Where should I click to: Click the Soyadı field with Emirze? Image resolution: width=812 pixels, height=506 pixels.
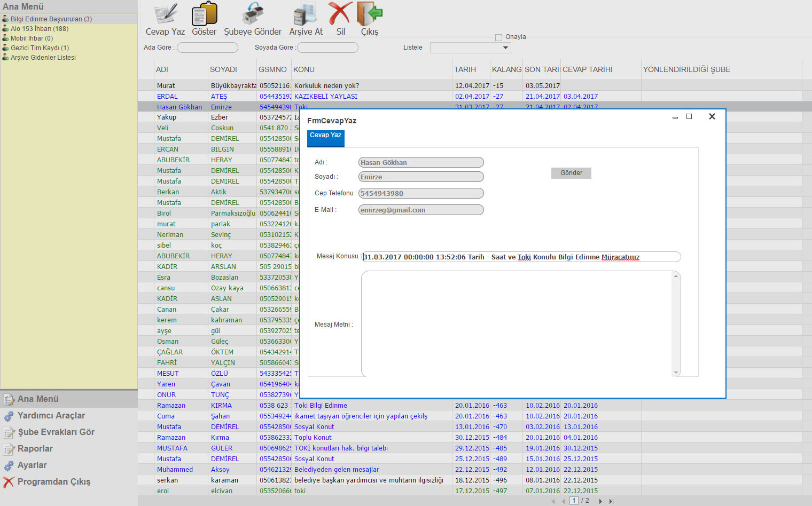coord(421,177)
